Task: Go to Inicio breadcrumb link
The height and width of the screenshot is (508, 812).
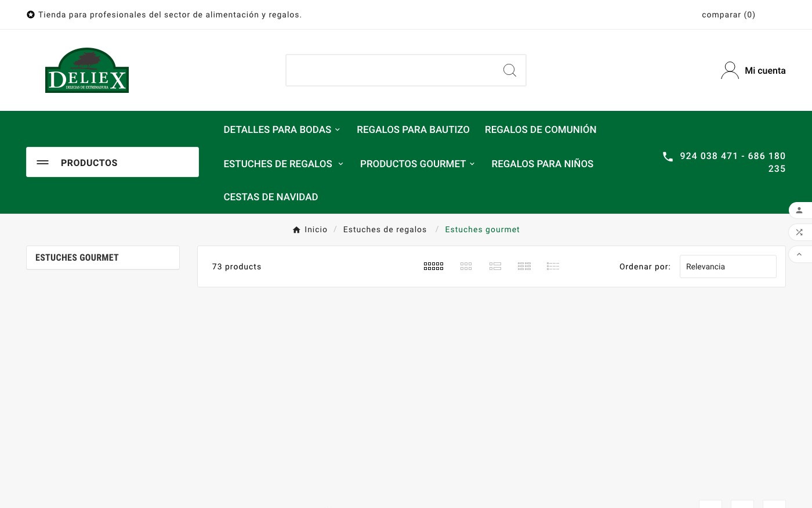Action: point(316,230)
